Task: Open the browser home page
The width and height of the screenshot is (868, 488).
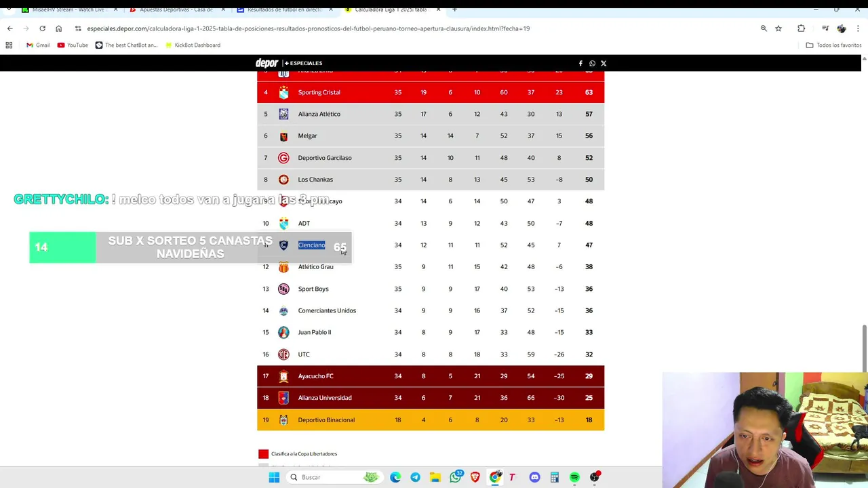Action: coord(58,28)
